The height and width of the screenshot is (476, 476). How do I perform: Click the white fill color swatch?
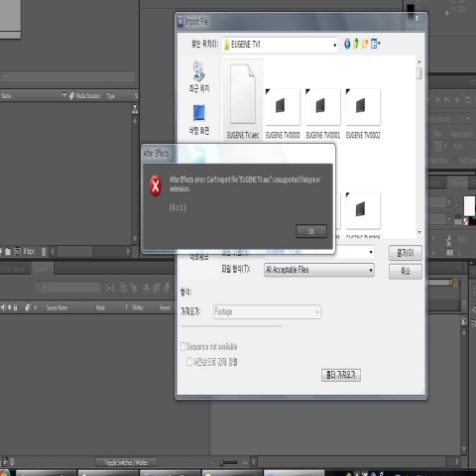469,206
